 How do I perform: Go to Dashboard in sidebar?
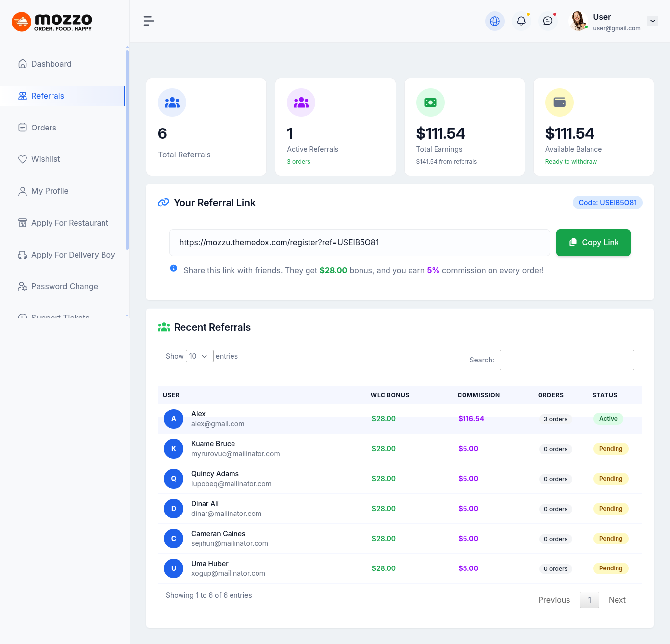(x=51, y=64)
